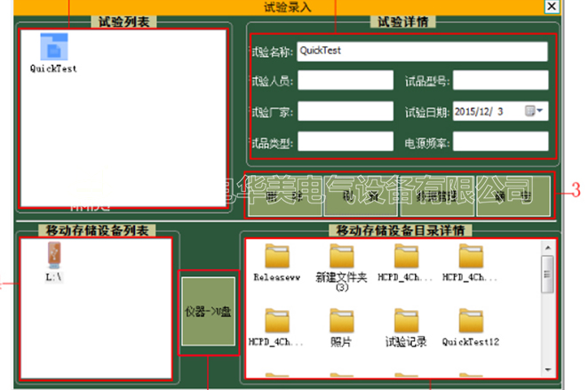
Task: Open the 试验日期 calendar dropdown
Action: click(x=534, y=111)
